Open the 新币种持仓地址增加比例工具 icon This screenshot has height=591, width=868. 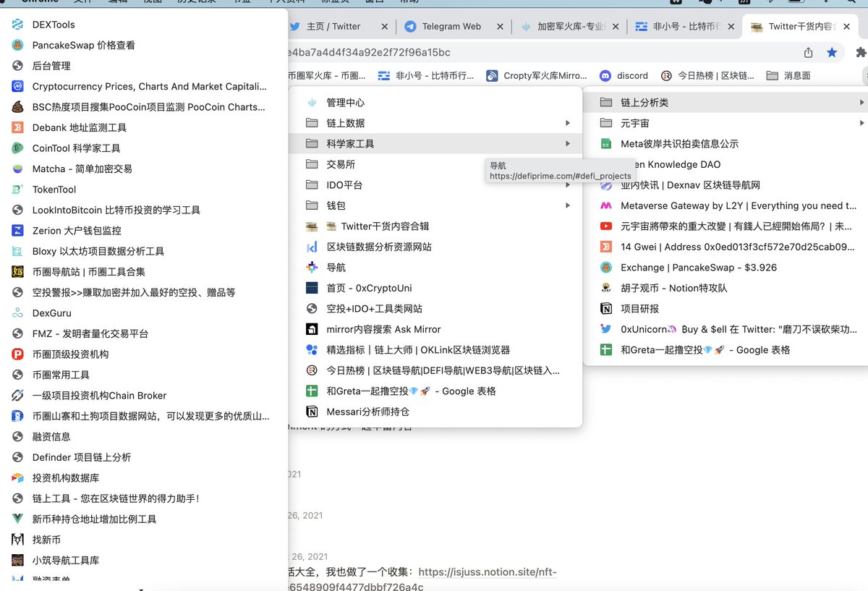(x=18, y=519)
